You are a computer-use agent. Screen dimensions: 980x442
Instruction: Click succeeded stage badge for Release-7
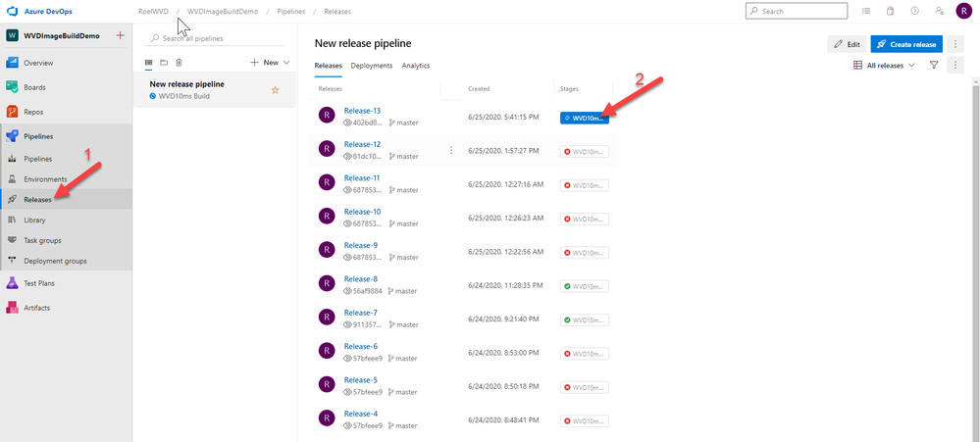[585, 319]
